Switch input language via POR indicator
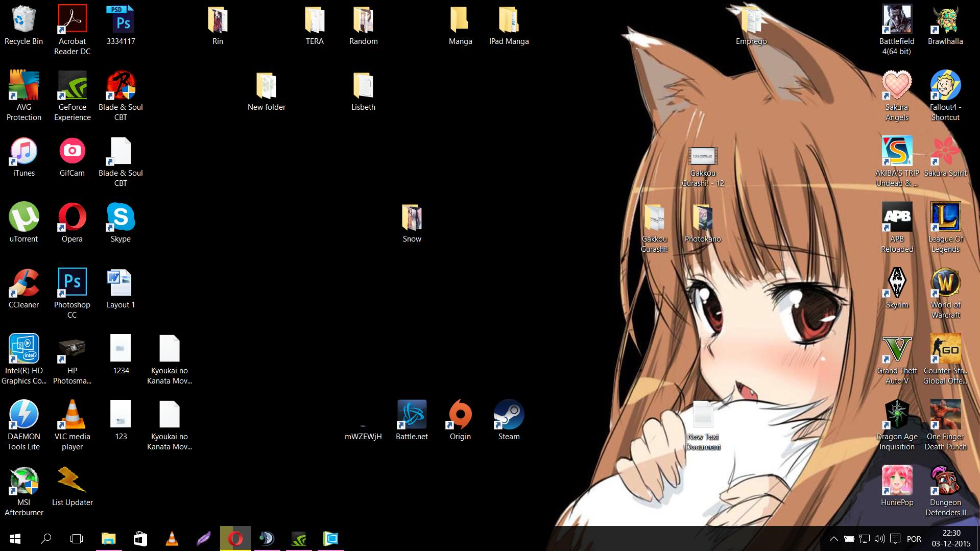The height and width of the screenshot is (551, 980). pos(914,539)
